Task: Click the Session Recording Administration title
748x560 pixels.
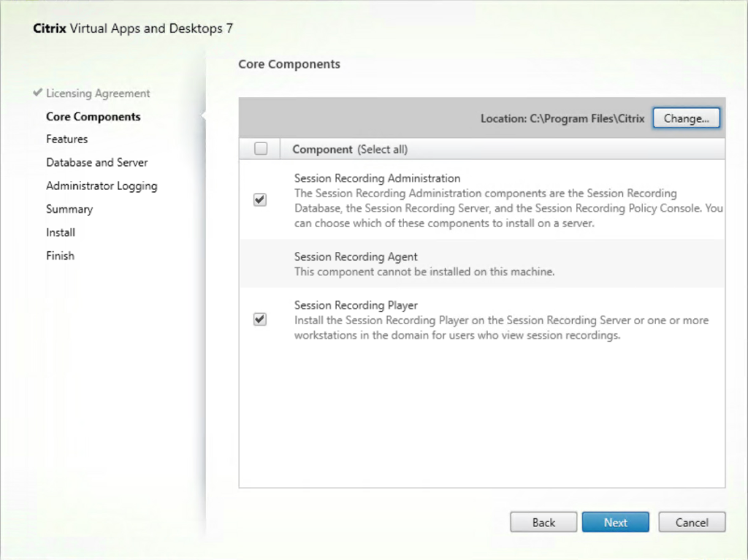Action: pyautogui.click(x=377, y=178)
